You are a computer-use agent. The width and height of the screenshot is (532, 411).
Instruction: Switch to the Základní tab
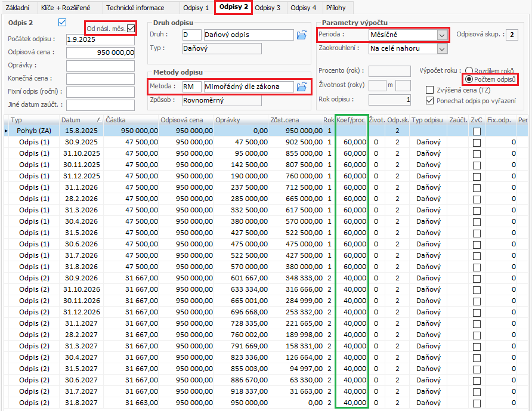pos(18,8)
